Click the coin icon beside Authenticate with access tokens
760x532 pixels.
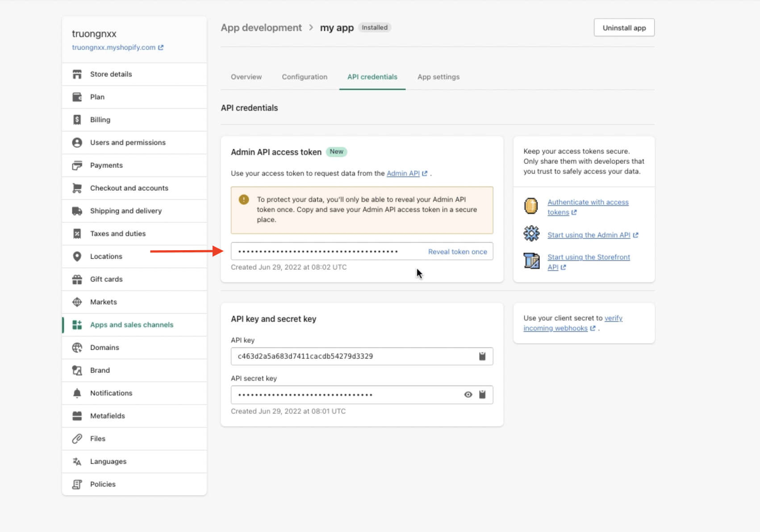[531, 206]
